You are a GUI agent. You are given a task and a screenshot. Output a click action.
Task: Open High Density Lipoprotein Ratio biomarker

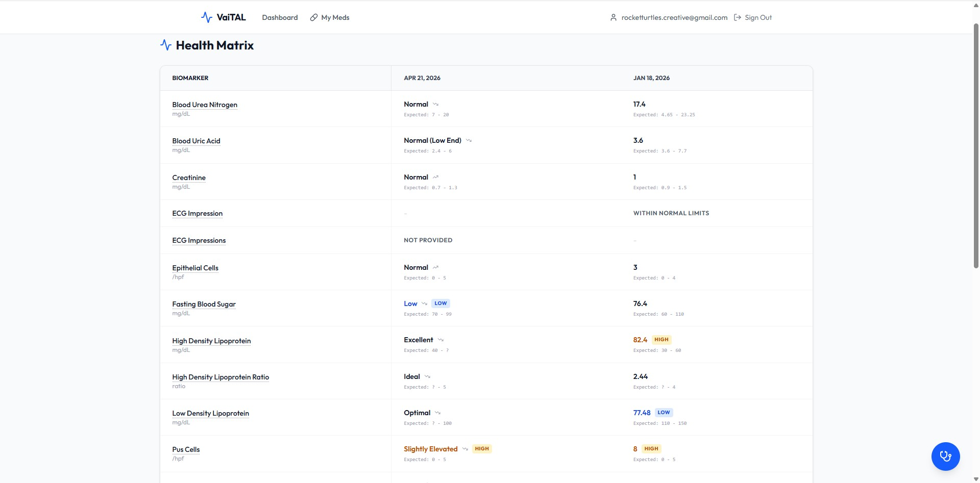[x=220, y=377]
